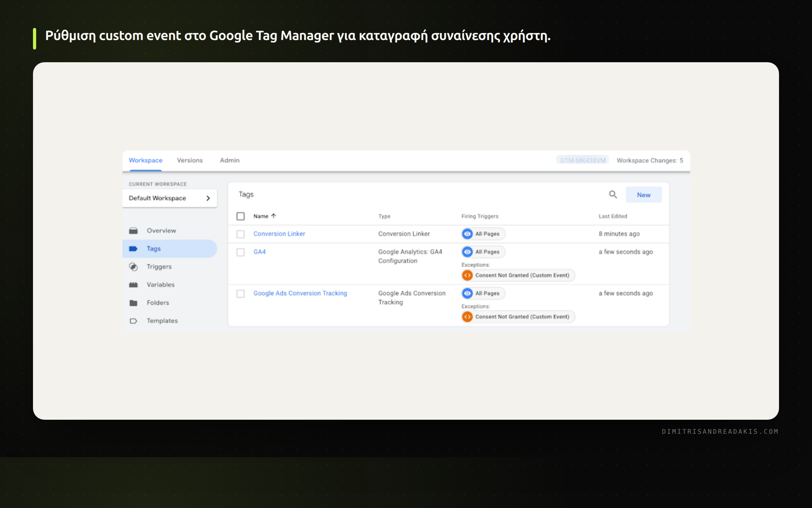Click the eye icon in Conversion Linker row
The width and height of the screenshot is (812, 508).
tap(467, 234)
